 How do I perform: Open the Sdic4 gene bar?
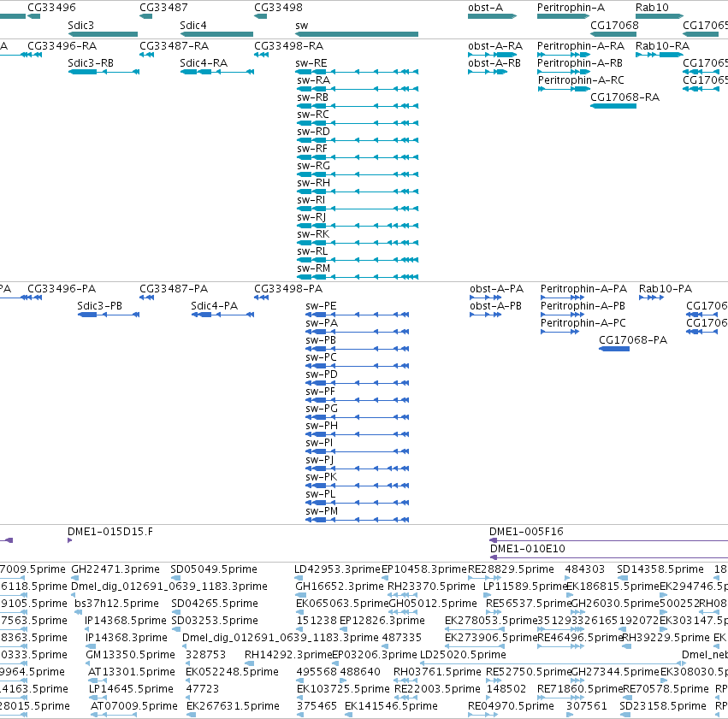pos(216,34)
